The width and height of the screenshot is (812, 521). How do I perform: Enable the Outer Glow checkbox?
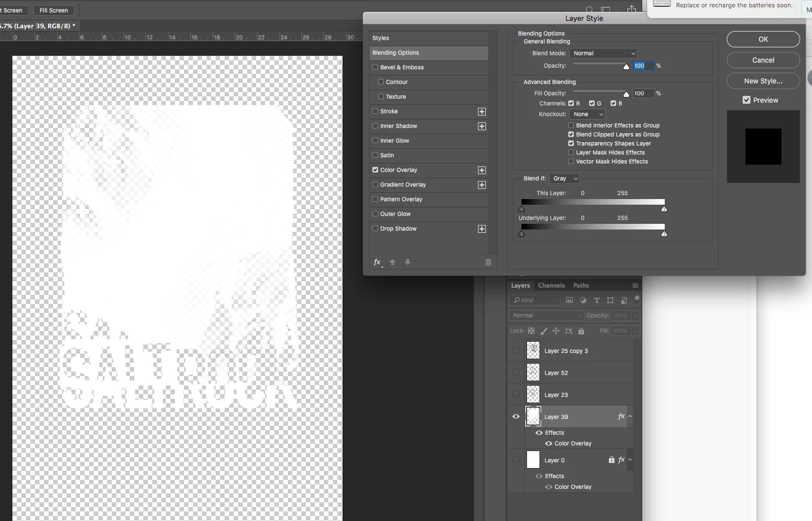pos(375,214)
